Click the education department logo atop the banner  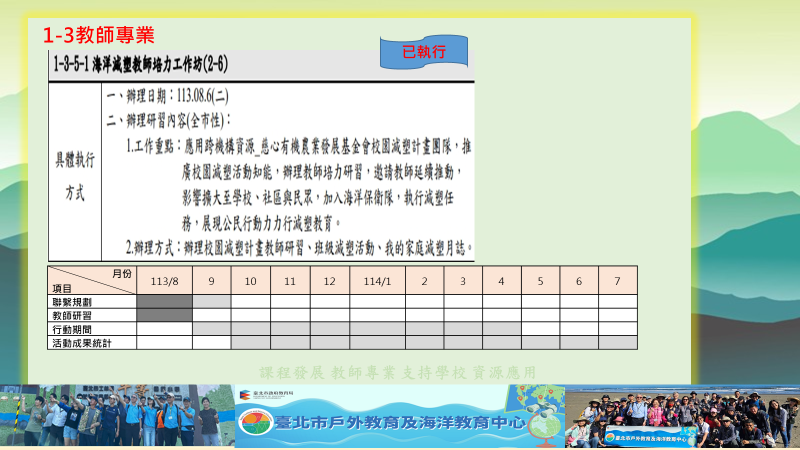pyautogui.click(x=266, y=394)
